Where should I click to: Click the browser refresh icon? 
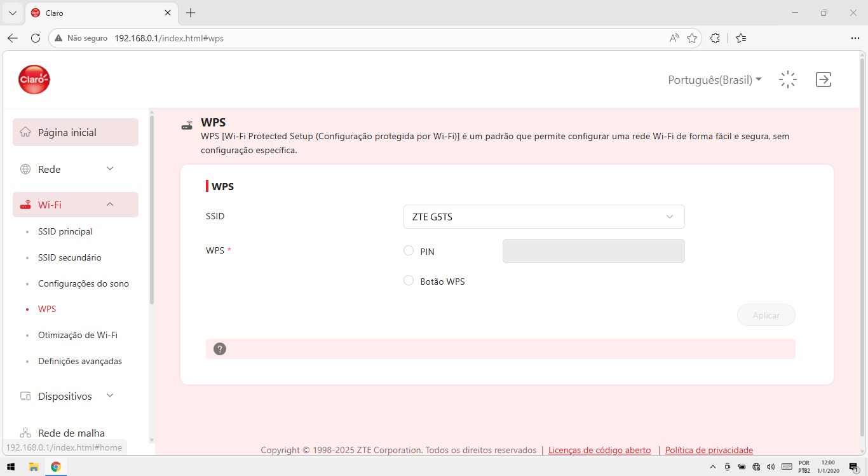(x=36, y=38)
